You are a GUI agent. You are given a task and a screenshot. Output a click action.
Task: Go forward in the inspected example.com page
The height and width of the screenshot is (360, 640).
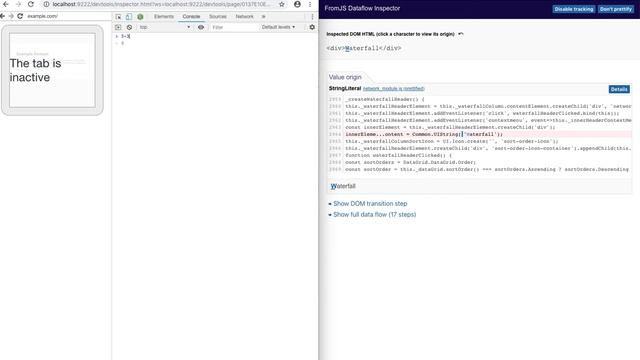11,16
